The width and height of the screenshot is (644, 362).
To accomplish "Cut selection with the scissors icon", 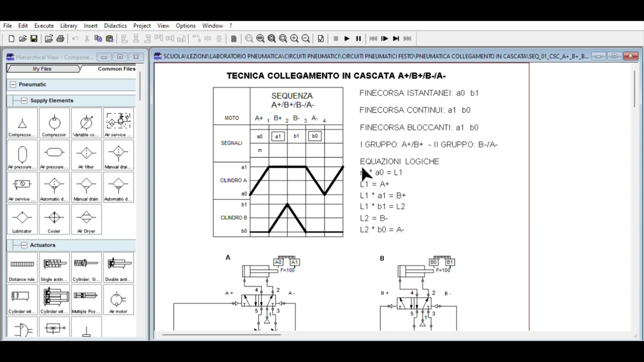I will click(x=87, y=39).
